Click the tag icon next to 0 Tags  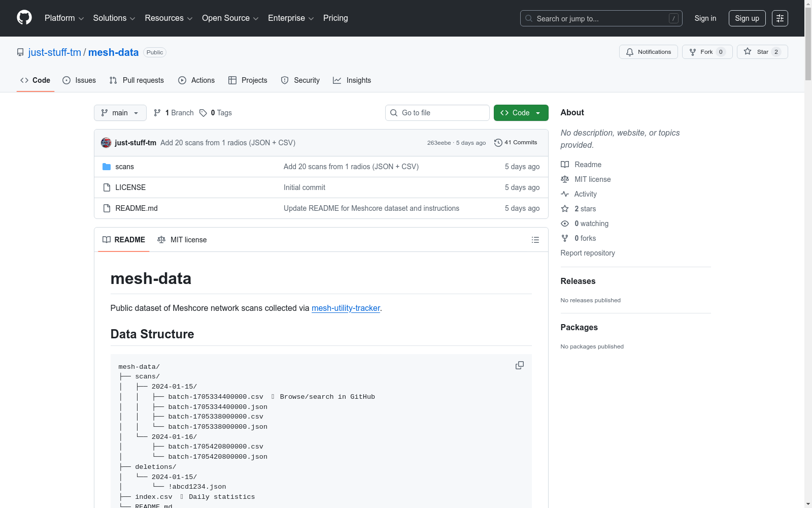[203, 113]
